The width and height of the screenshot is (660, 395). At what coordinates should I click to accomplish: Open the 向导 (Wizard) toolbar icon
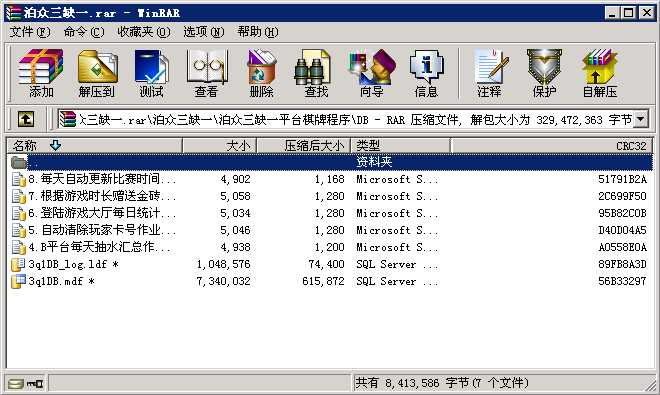(x=372, y=67)
